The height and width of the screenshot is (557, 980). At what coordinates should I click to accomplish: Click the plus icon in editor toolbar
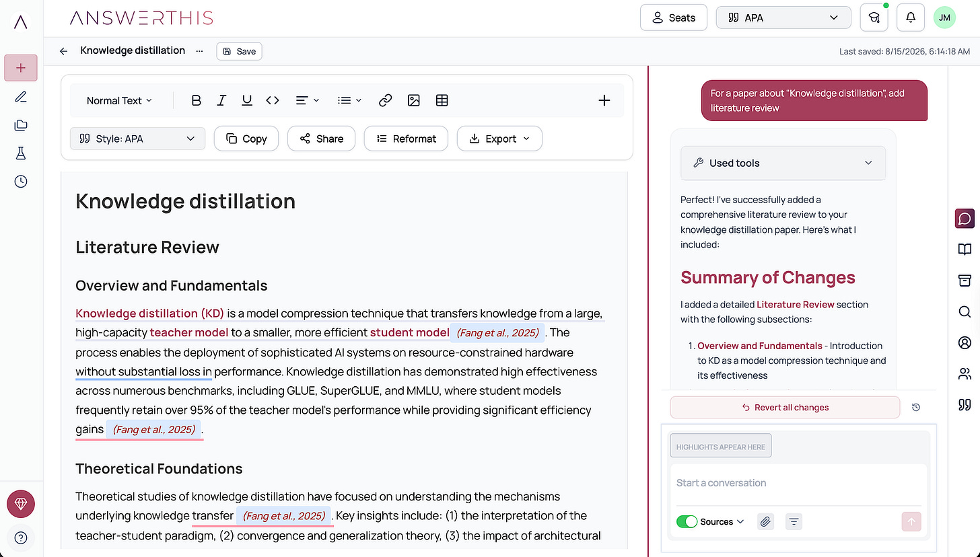[x=604, y=100]
